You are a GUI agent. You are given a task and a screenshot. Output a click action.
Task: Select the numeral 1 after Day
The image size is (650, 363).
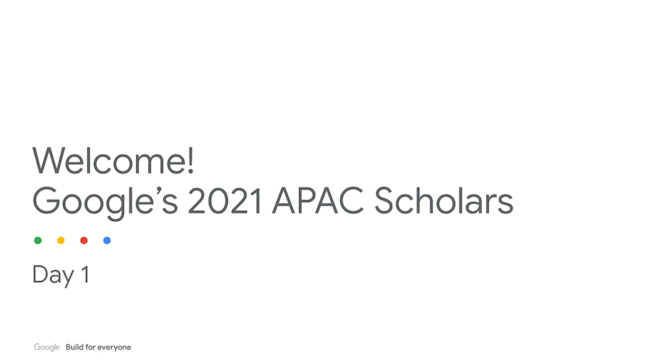click(x=85, y=274)
